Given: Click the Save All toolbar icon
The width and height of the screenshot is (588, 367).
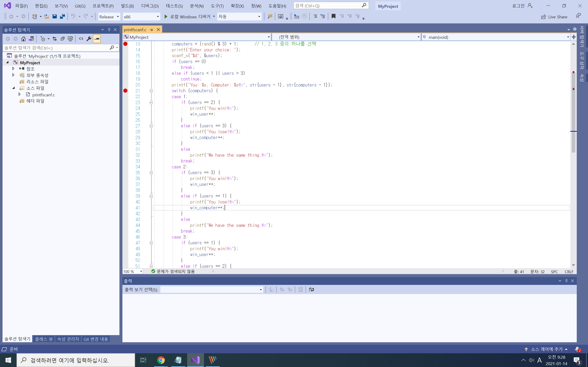Looking at the screenshot, I should (x=62, y=17).
